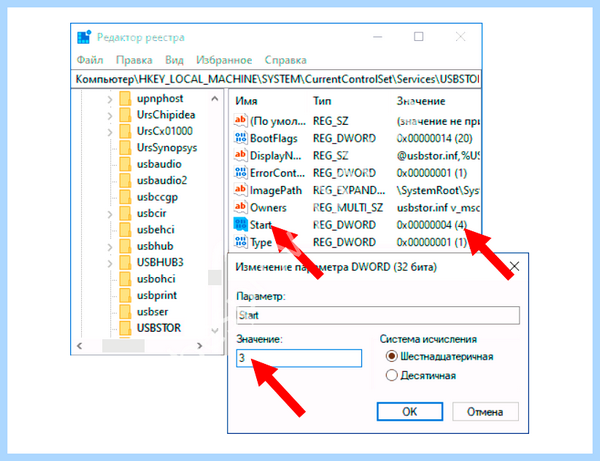600x461 pixels.
Task: Click the UrsChipidea folder icon
Action: click(125, 115)
